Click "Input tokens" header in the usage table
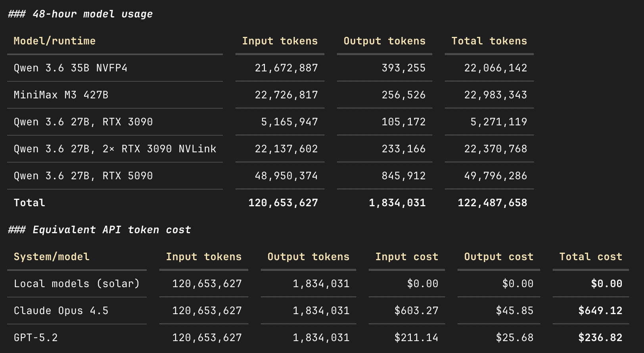Screen dimensions: 644x353 coord(280,41)
